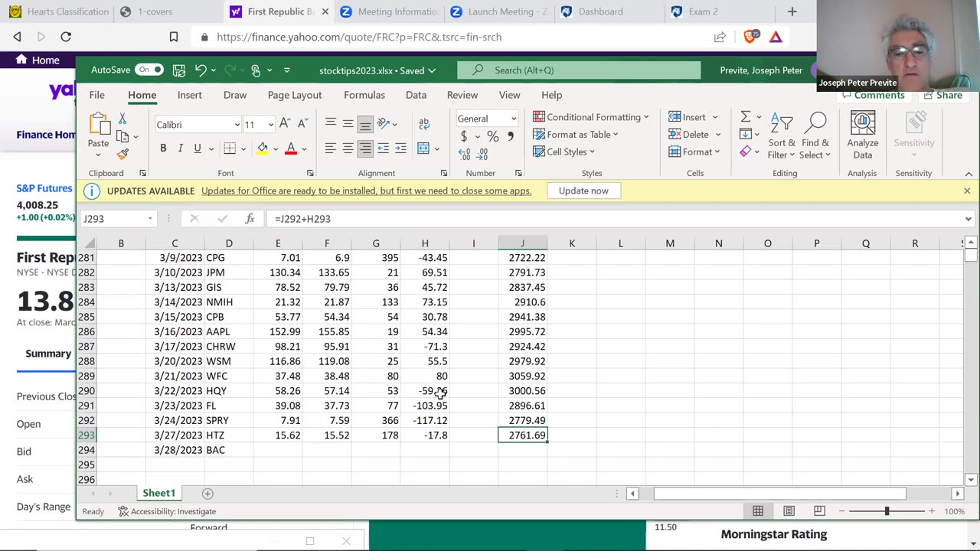Screen dimensions: 980x551
Task: Toggle Italic formatting
Action: coord(181,148)
